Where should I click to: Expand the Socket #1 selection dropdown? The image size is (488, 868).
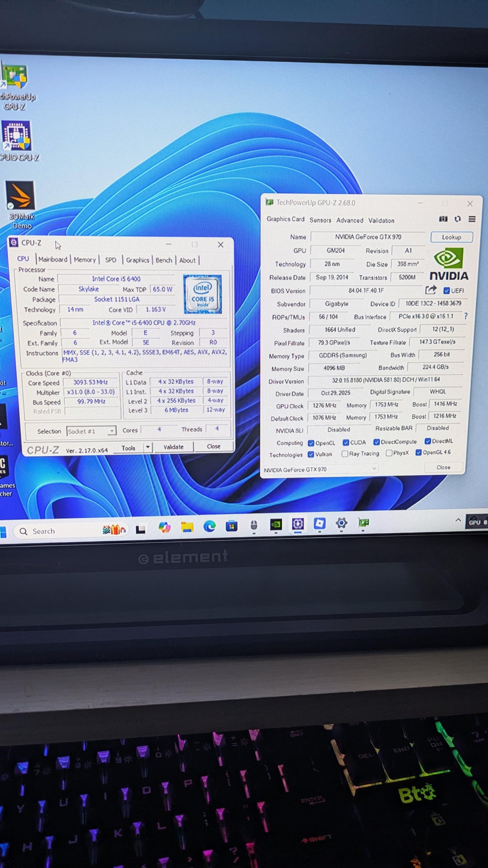pyautogui.click(x=111, y=431)
